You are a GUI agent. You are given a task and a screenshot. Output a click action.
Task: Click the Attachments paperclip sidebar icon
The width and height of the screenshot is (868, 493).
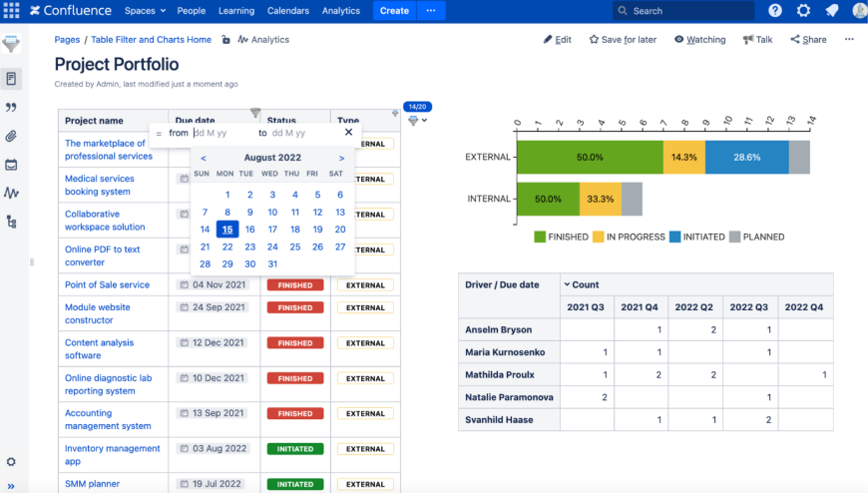coord(11,136)
